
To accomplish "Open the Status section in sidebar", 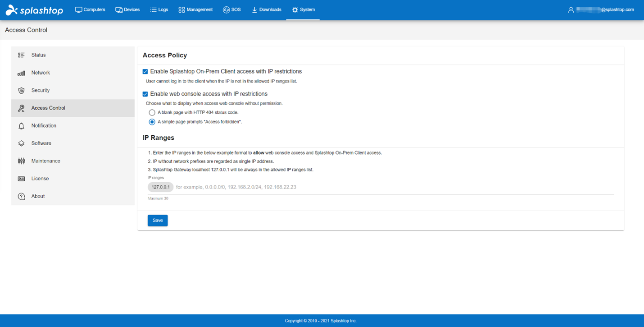I will coord(73,55).
